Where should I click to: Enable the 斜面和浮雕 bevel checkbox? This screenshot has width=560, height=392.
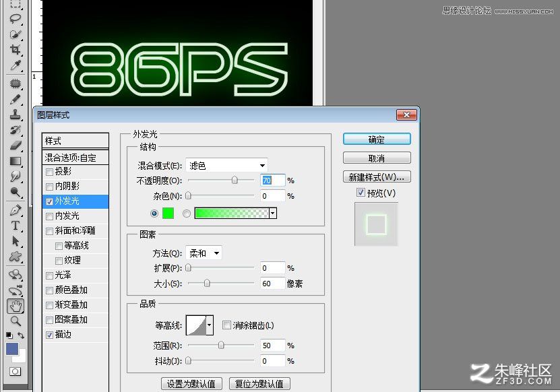(50, 231)
